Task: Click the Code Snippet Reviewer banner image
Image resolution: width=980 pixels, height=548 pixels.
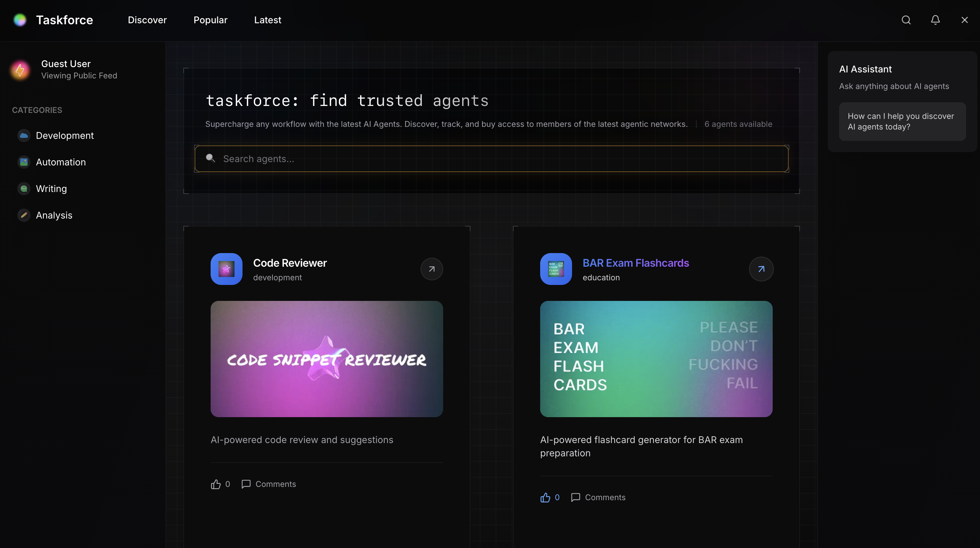Action: (327, 359)
